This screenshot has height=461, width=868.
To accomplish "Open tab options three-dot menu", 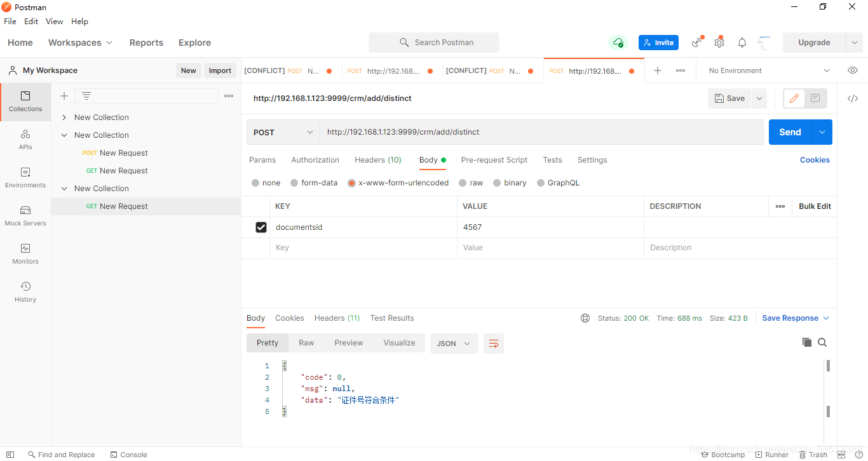I will click(x=681, y=70).
